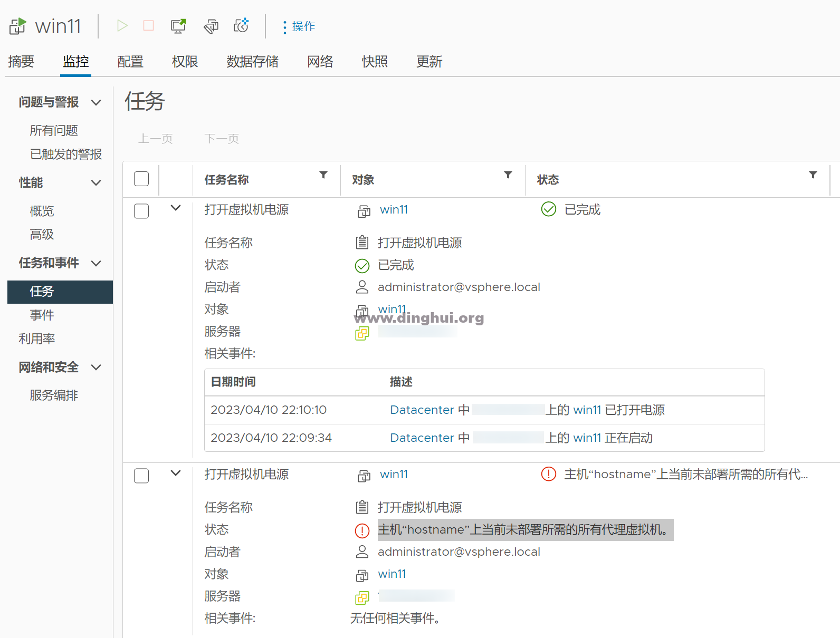This screenshot has width=840, height=638.
Task: Check the checkbox for the completed task row
Action: coord(141,211)
